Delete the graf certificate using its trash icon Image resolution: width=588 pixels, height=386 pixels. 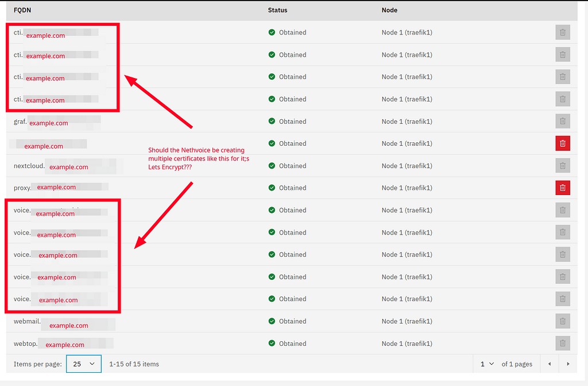(563, 121)
